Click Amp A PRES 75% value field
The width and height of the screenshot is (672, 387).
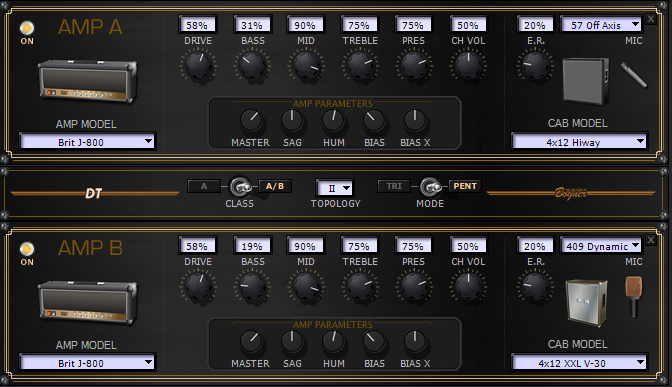tap(413, 25)
